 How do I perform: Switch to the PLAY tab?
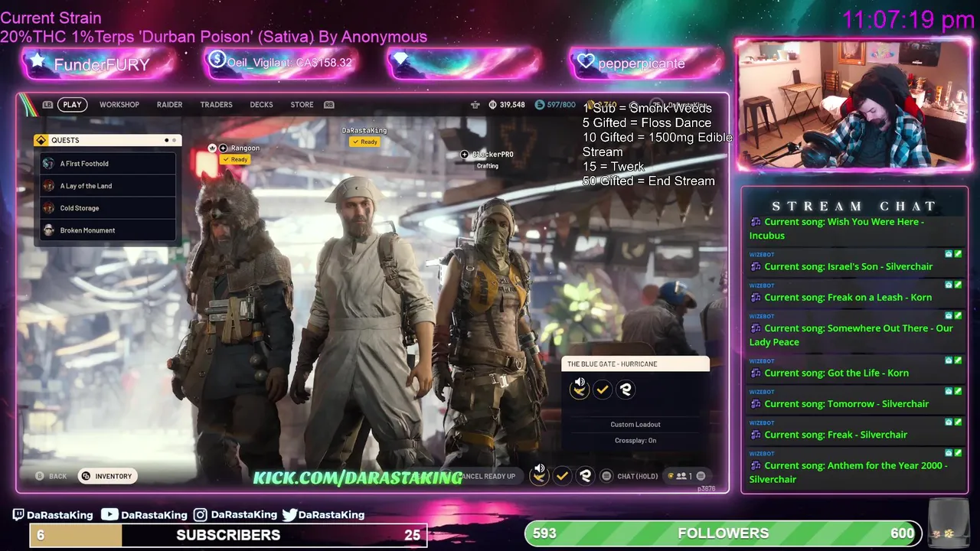pos(72,105)
